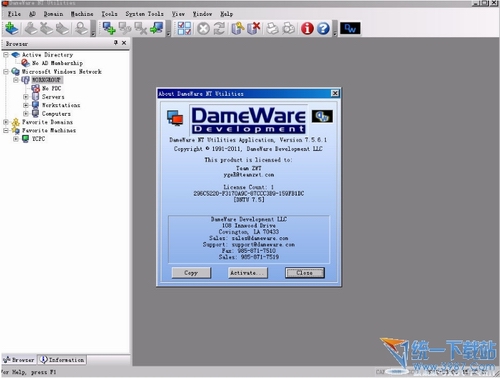
Task: Click the Print toolbar icon
Action: [x=273, y=28]
